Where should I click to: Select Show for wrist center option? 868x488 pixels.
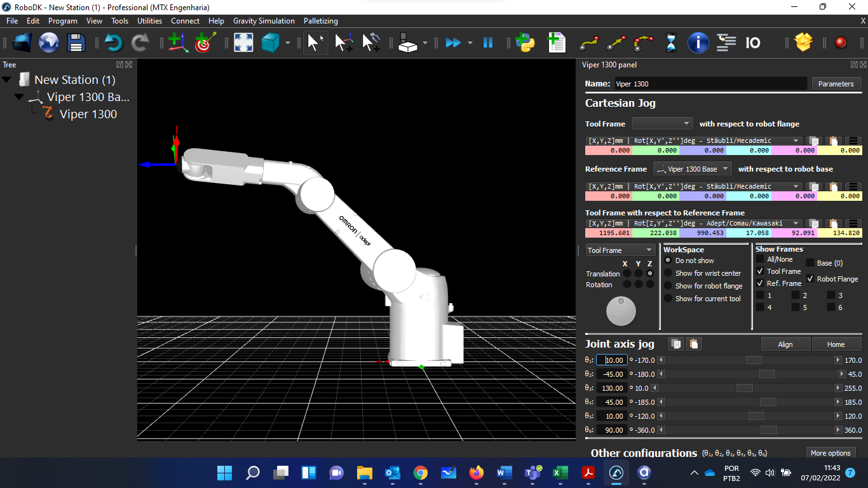(x=668, y=273)
